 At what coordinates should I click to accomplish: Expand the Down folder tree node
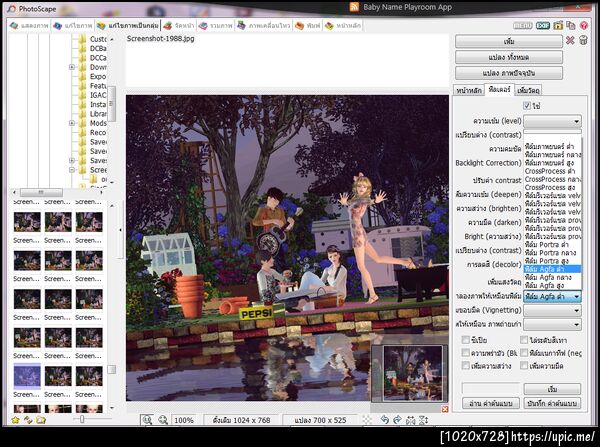point(72,67)
